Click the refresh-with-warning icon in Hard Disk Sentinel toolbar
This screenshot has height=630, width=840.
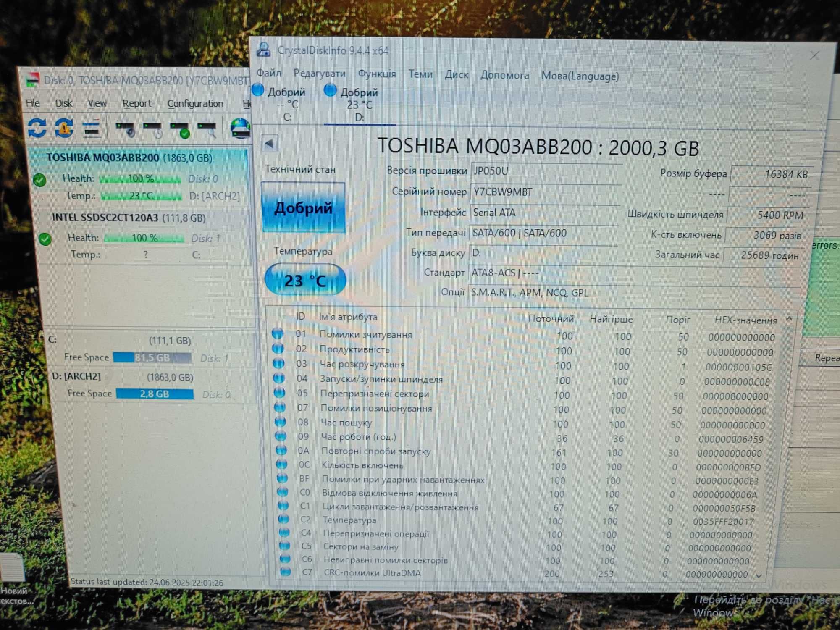[64, 128]
